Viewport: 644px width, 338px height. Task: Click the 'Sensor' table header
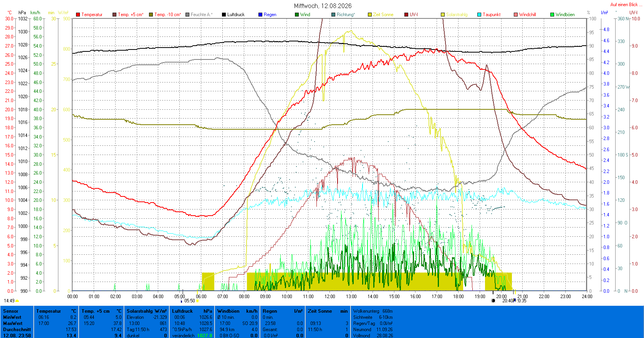point(11,311)
